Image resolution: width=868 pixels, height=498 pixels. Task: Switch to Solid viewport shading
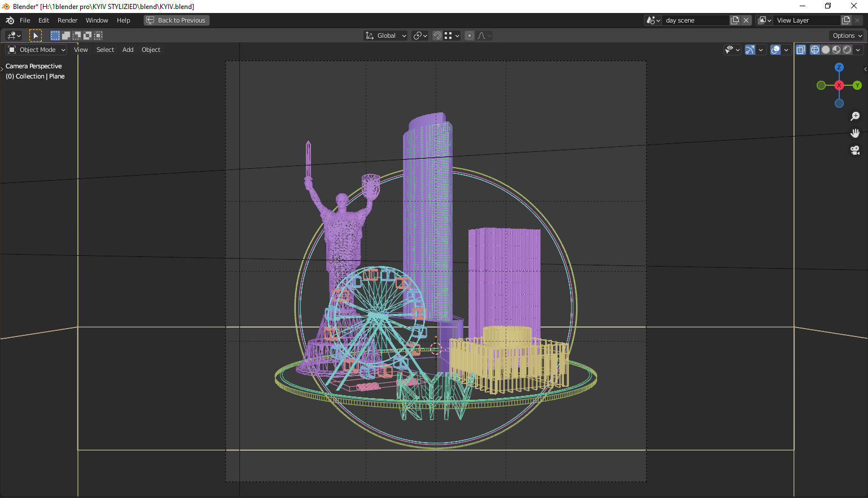tap(826, 50)
